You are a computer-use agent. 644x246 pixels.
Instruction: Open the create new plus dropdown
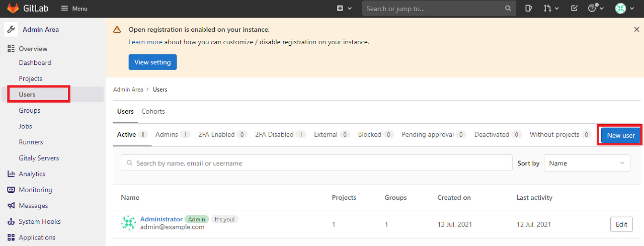coord(344,9)
